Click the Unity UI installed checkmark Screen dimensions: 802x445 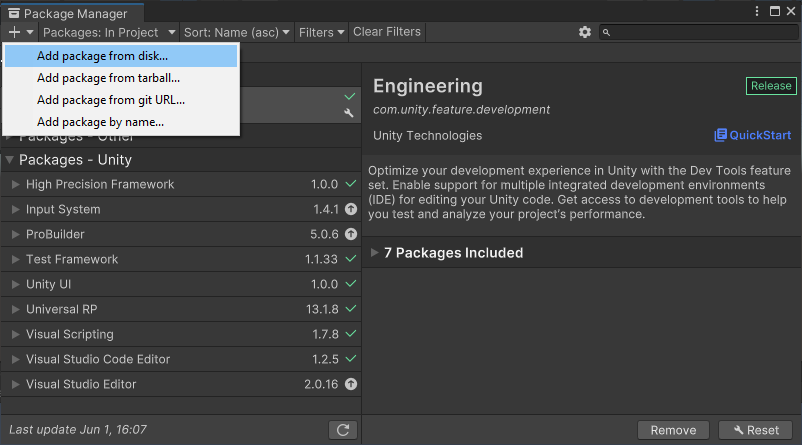[351, 283]
